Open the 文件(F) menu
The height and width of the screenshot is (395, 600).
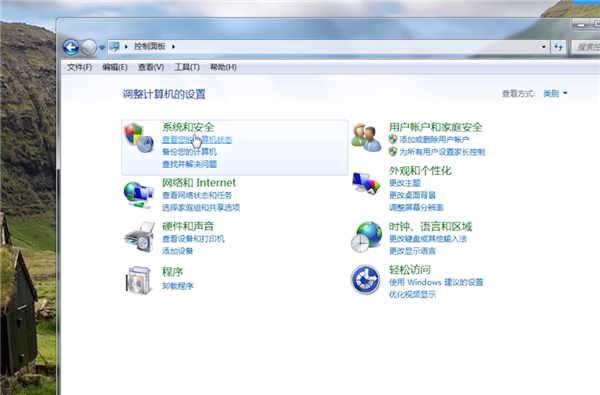point(80,67)
